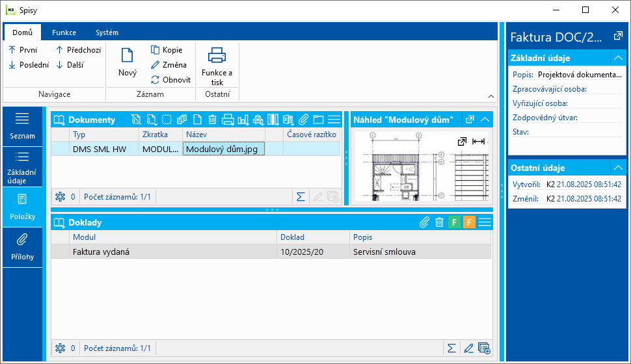Click the Nový new record button
The width and height of the screenshot is (631, 364).
(x=127, y=62)
